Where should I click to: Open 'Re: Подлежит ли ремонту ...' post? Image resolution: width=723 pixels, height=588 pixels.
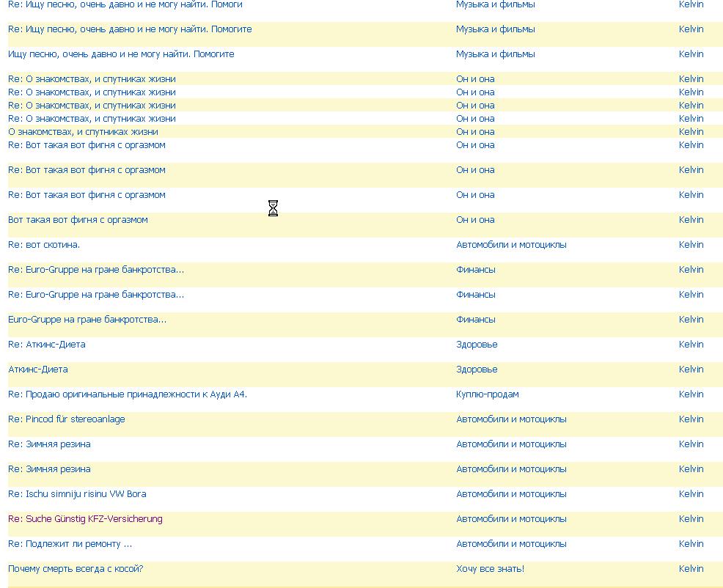click(70, 544)
